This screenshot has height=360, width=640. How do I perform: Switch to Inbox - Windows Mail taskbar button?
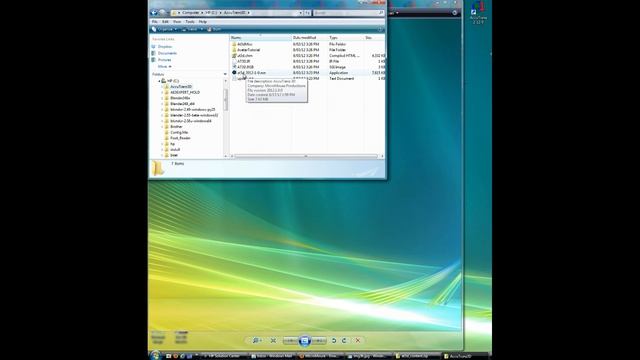point(272,356)
